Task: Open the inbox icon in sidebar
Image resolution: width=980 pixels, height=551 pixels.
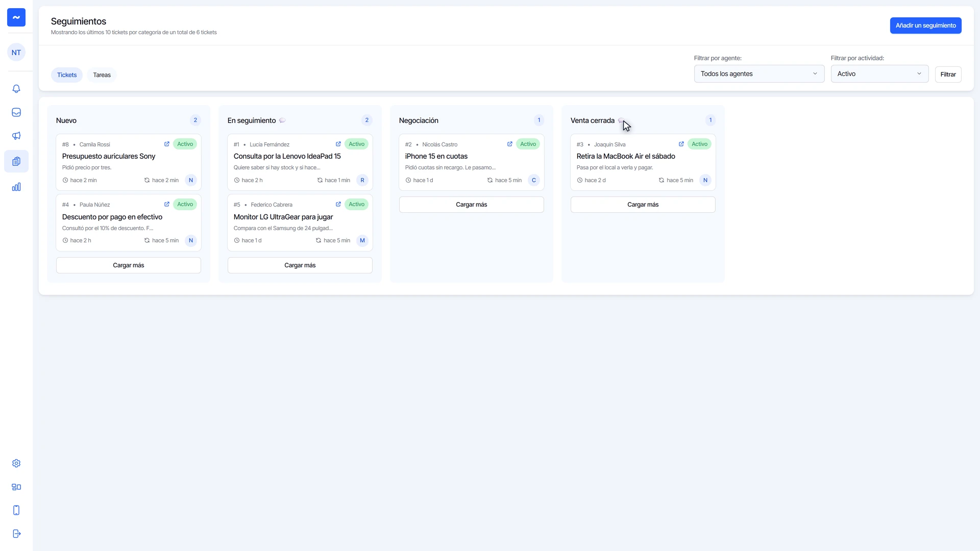Action: (x=16, y=112)
